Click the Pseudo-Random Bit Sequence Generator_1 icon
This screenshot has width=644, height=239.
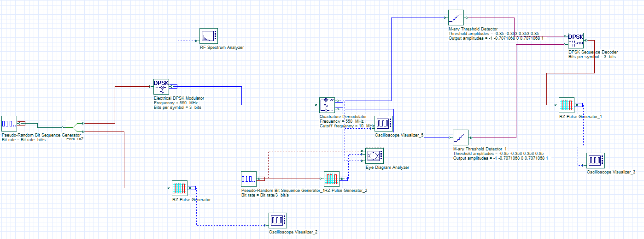click(249, 179)
